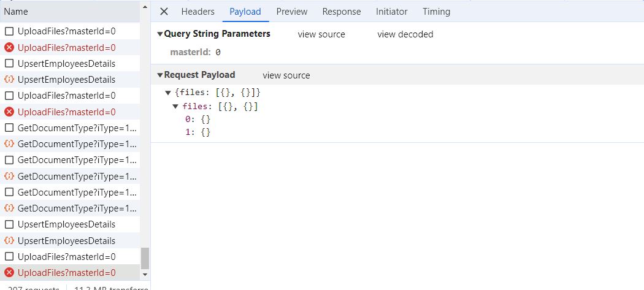Collapse the Request Payload section

pyautogui.click(x=160, y=75)
